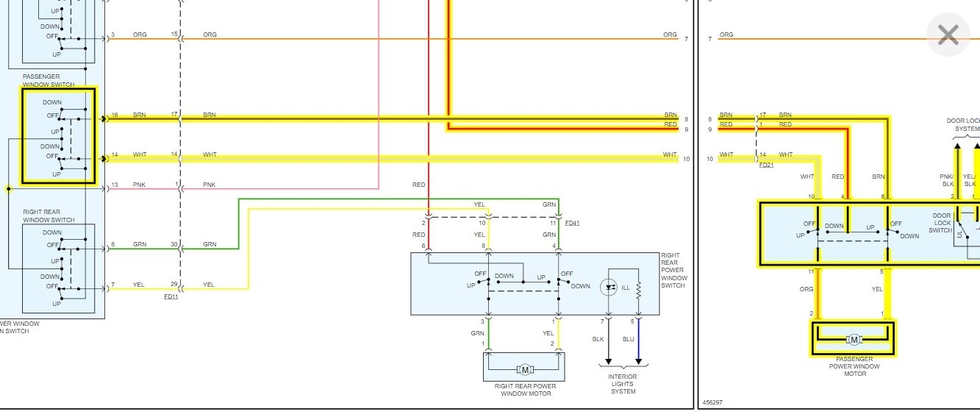980x420 pixels.
Task: Open the FD21 connector reference
Action: pos(767,165)
